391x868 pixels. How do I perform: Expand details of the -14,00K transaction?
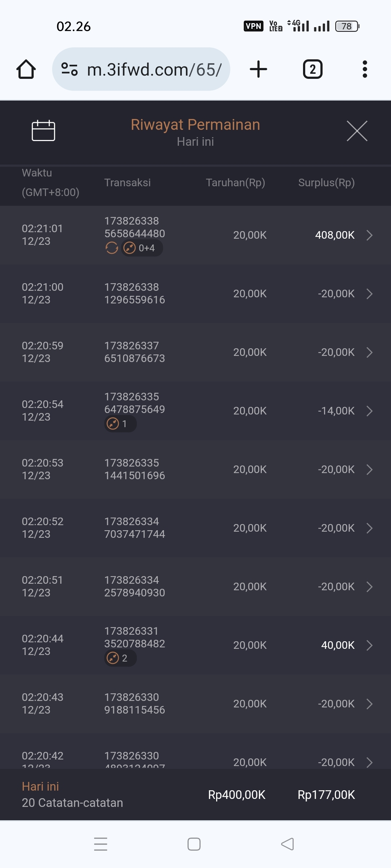coord(369,411)
